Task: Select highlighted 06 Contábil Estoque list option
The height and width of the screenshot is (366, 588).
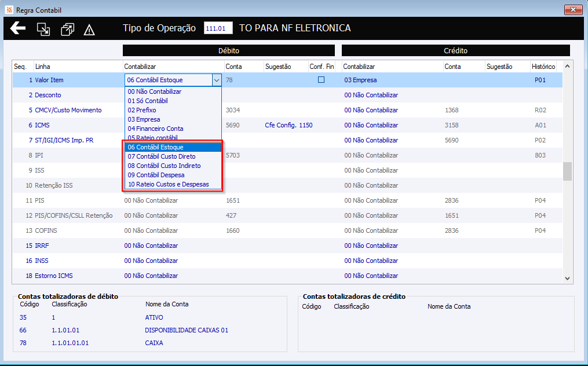Action: click(173, 147)
